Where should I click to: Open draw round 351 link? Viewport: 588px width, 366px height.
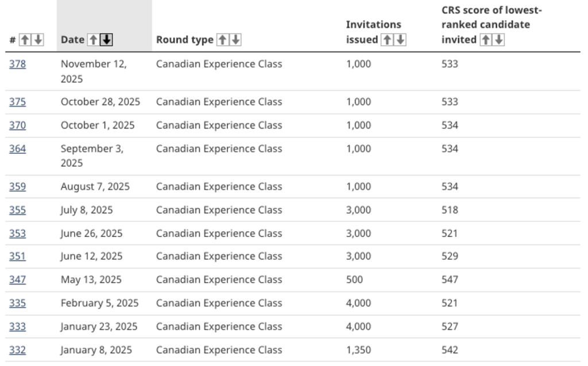[x=17, y=257]
